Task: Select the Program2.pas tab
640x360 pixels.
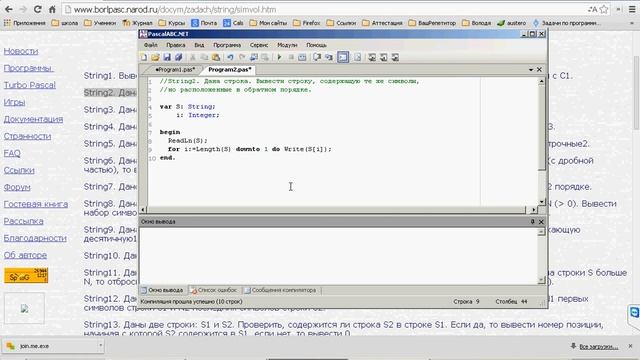Action: tap(229, 70)
